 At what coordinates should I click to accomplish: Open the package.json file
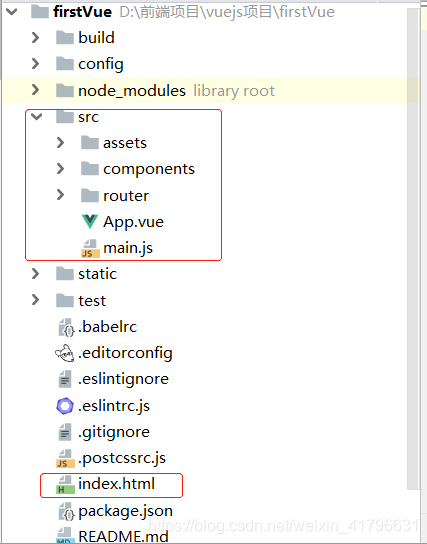[125, 511]
